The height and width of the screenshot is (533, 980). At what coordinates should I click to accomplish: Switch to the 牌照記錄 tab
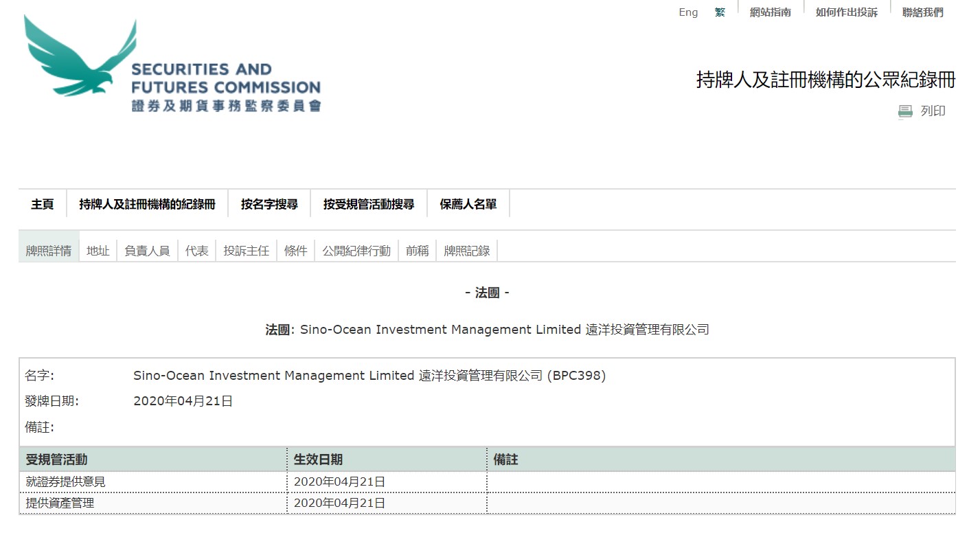[467, 251]
